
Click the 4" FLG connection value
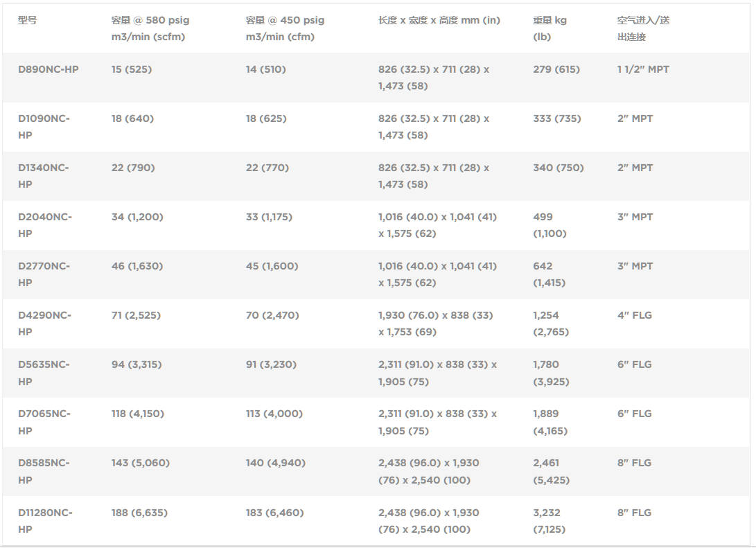635,315
